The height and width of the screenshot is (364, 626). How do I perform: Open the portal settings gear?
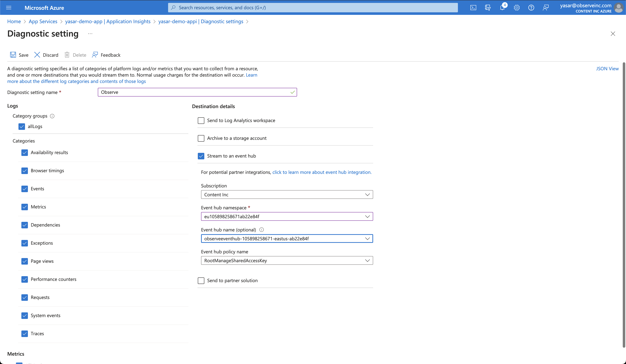(x=517, y=8)
